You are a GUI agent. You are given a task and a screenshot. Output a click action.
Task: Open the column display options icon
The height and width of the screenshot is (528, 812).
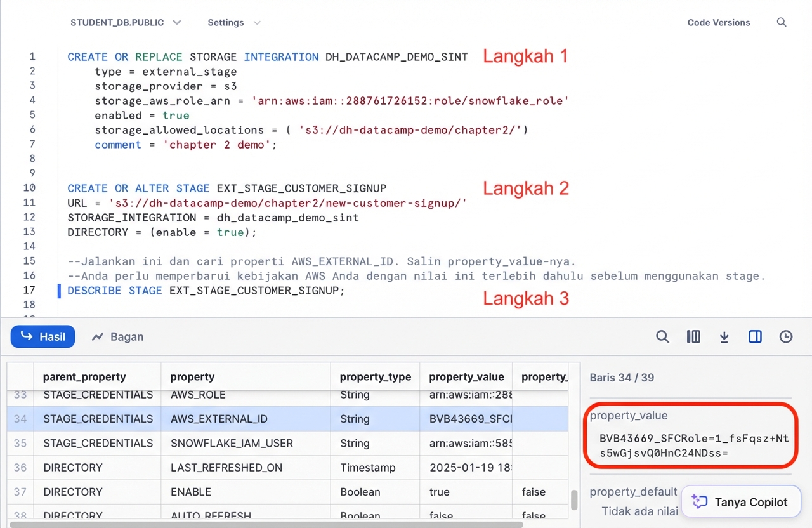693,336
